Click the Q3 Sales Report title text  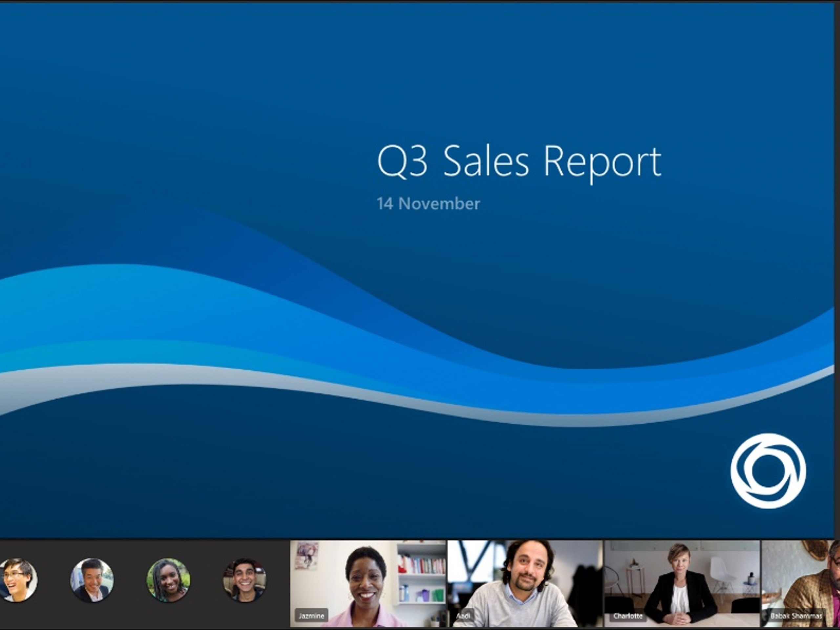pos(519,162)
